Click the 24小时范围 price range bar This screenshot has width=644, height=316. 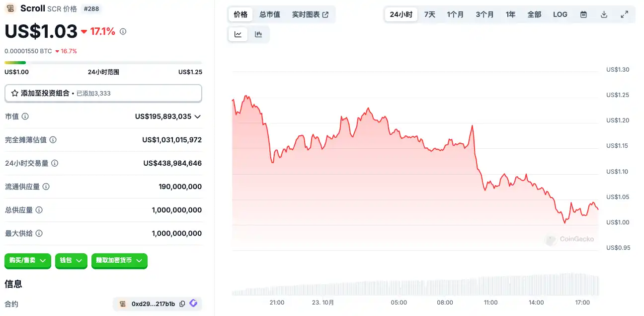click(103, 63)
